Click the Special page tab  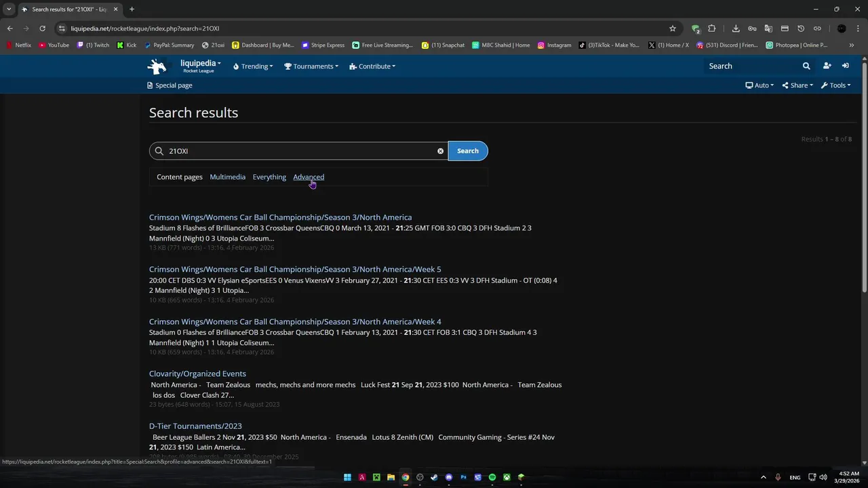(170, 85)
